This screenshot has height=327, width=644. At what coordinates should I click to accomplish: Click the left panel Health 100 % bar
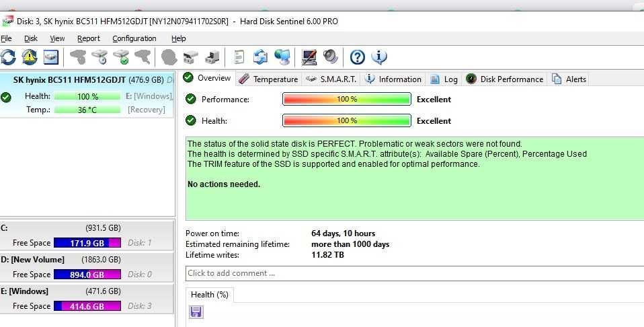tap(87, 96)
